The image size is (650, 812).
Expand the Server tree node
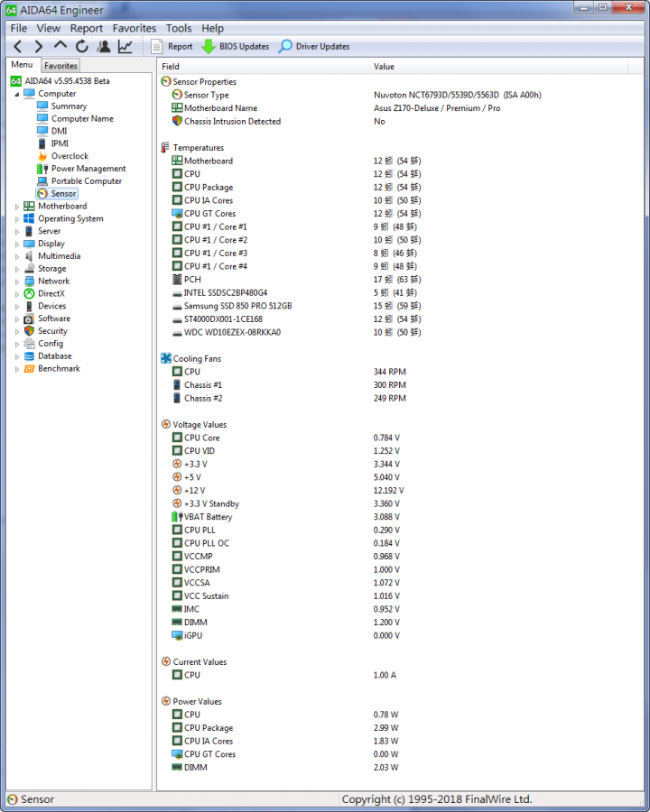pyautogui.click(x=17, y=232)
